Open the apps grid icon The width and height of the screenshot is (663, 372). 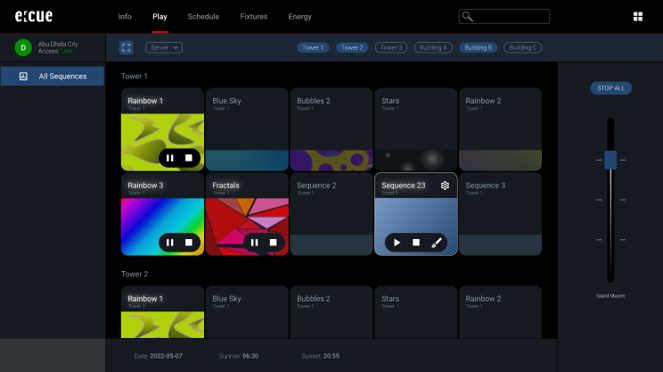click(638, 16)
